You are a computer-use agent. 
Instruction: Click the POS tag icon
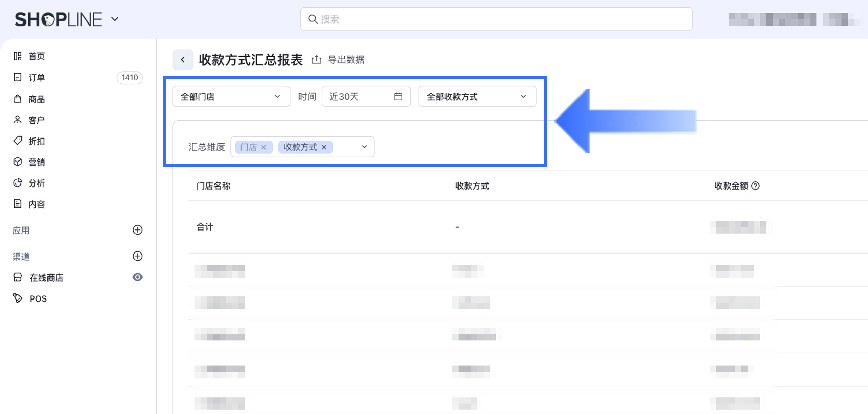tap(18, 298)
